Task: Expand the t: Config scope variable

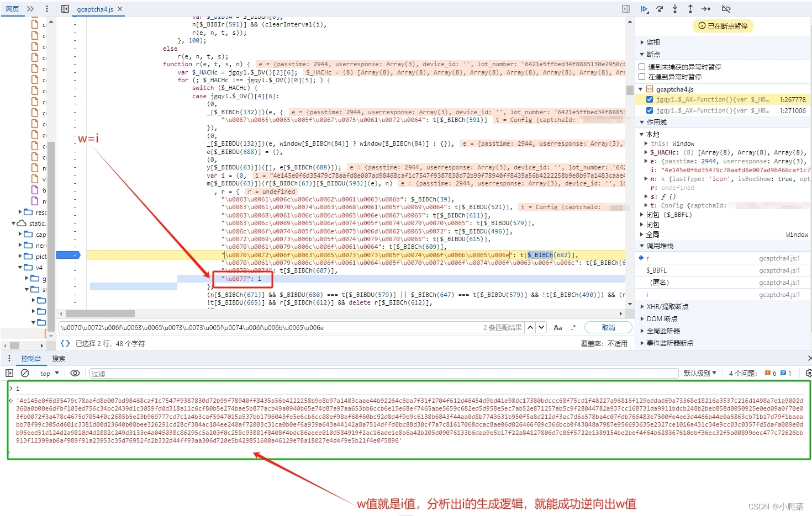Action: click(646, 205)
